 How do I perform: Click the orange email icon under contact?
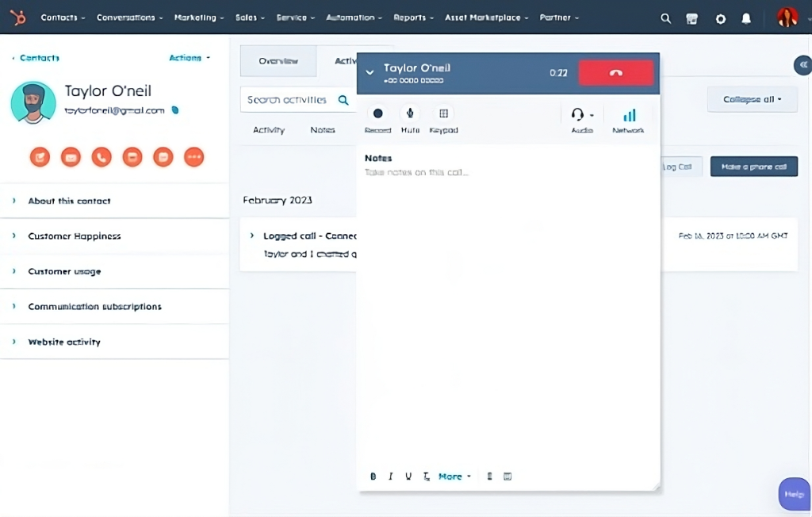click(x=71, y=157)
